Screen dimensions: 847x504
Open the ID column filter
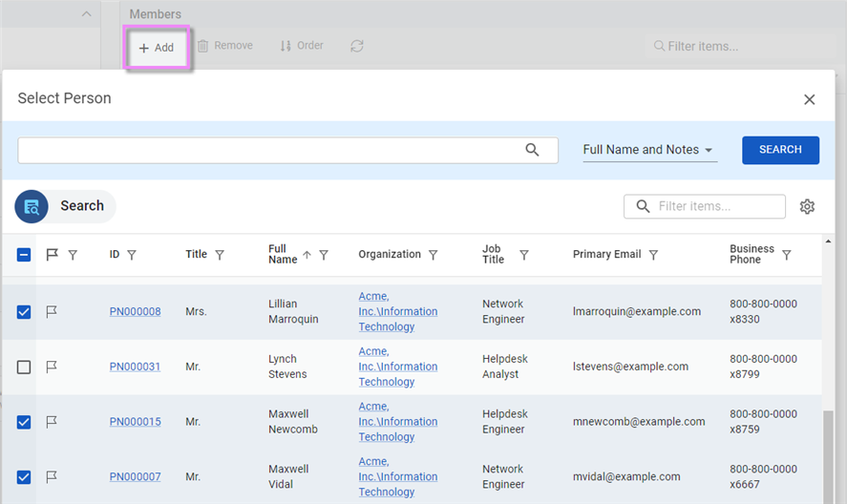pos(132,255)
